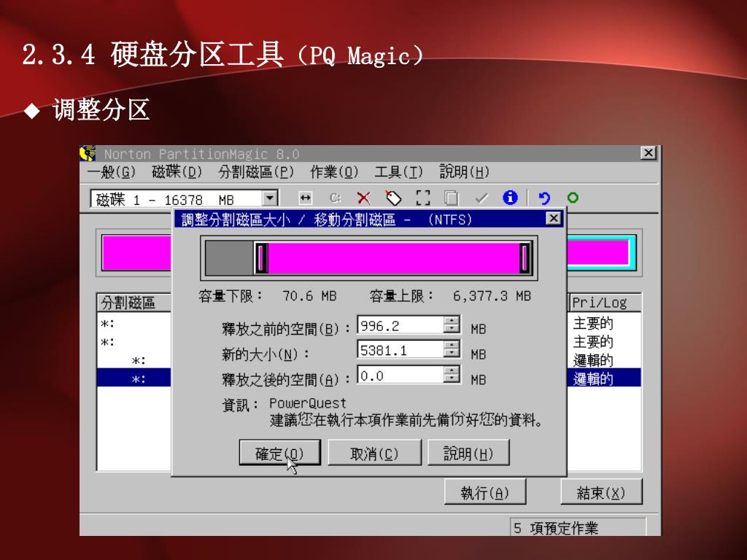Click the 結束(X) button

coord(601,492)
